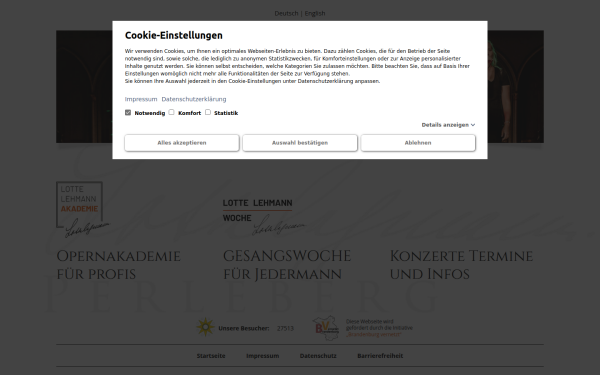Open Barrierefreiheit in footer menu
Viewport: 600px width, 375px height.
click(380, 356)
